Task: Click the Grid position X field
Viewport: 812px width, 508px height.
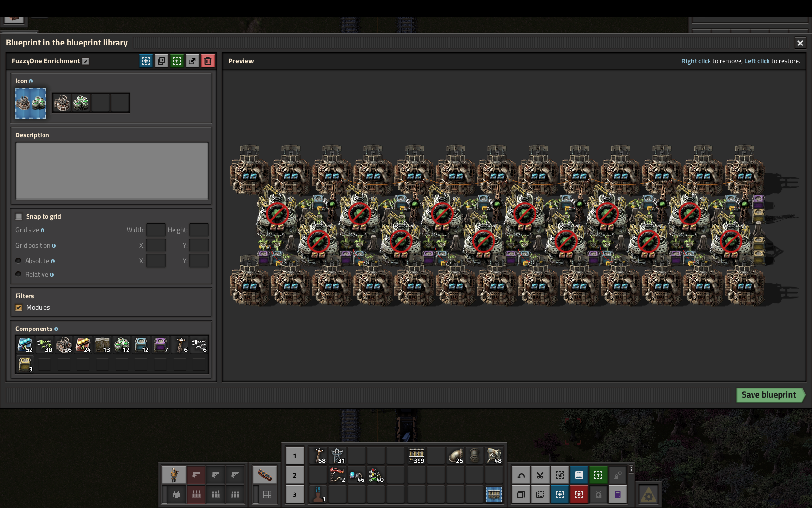Action: pyautogui.click(x=156, y=245)
